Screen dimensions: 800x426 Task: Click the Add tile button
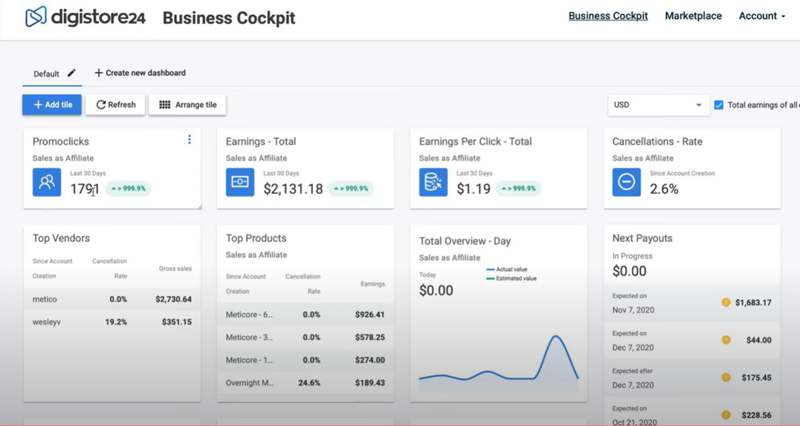point(52,105)
